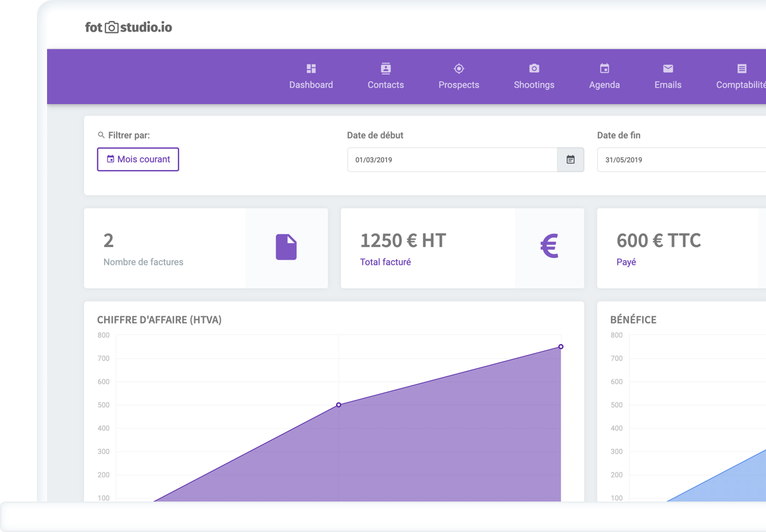Click the Emails envelope icon

click(668, 69)
